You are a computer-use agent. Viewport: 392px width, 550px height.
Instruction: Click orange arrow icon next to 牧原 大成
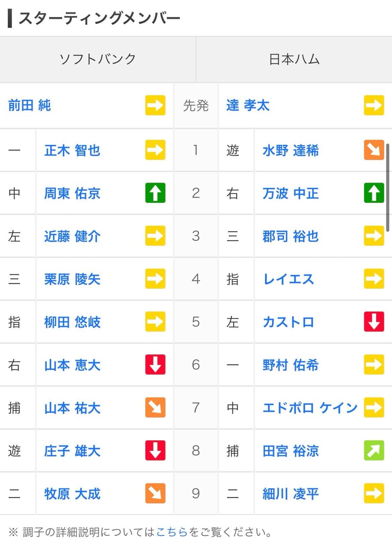point(155,494)
